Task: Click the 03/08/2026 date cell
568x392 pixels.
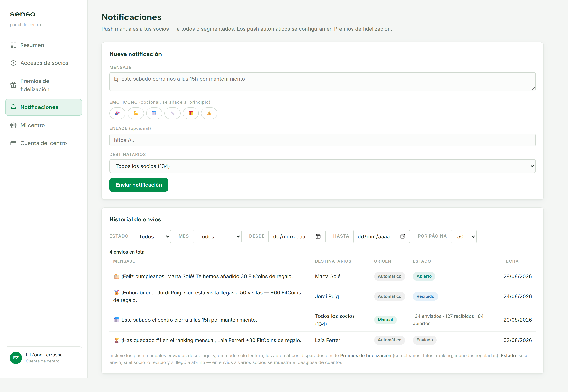Action: point(517,340)
